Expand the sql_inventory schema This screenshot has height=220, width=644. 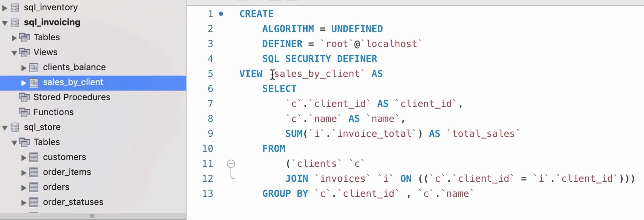(5, 8)
